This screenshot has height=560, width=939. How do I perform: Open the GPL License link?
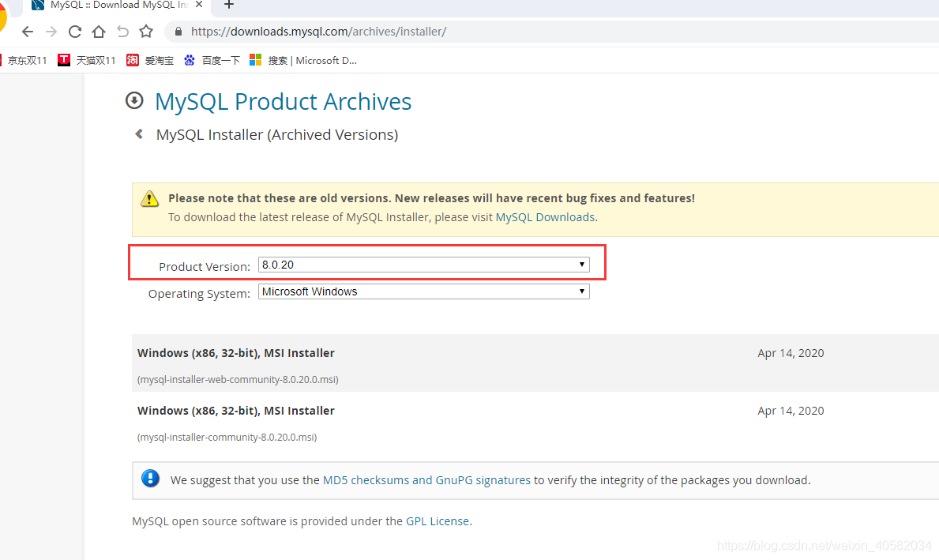click(438, 521)
